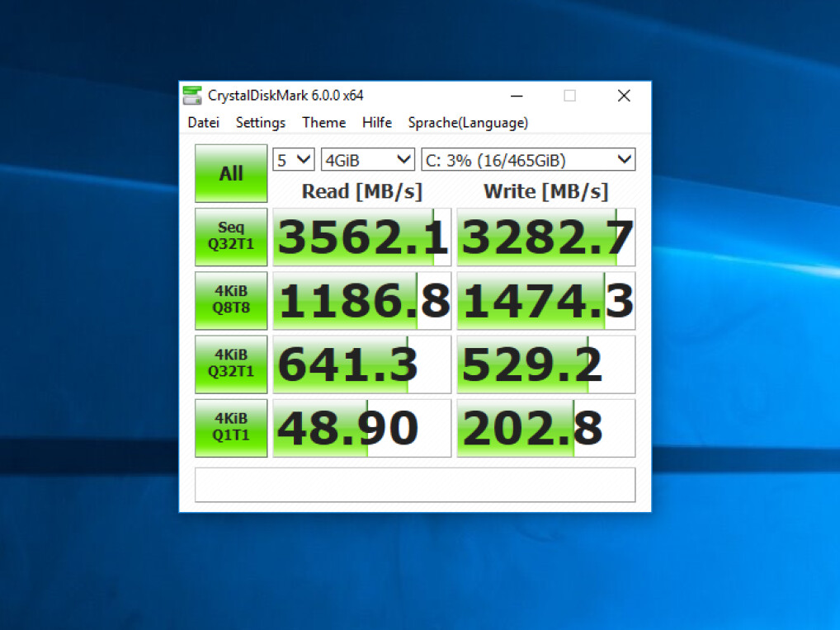The width and height of the screenshot is (840, 630).
Task: Open the Datei menu
Action: [204, 123]
